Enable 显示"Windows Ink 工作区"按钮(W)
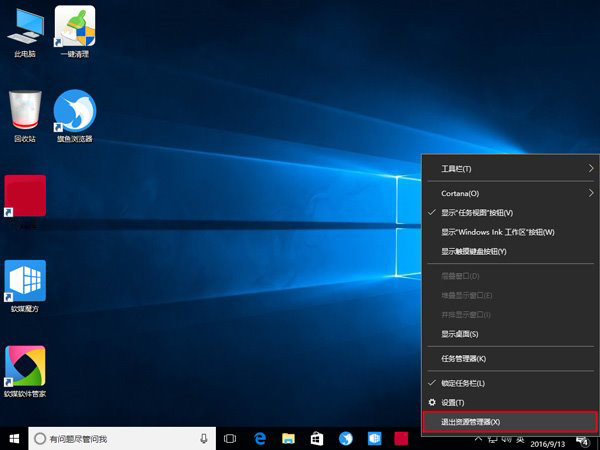The image size is (600, 450). (510, 232)
